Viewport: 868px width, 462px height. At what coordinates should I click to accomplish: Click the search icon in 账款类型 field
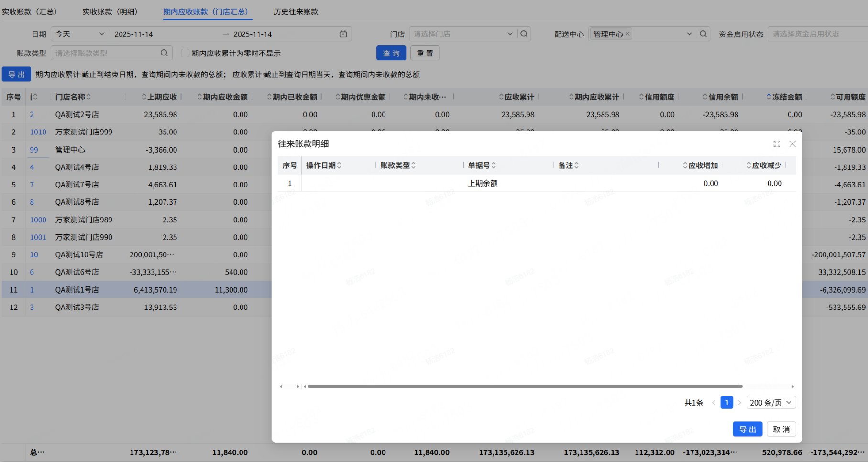164,53
